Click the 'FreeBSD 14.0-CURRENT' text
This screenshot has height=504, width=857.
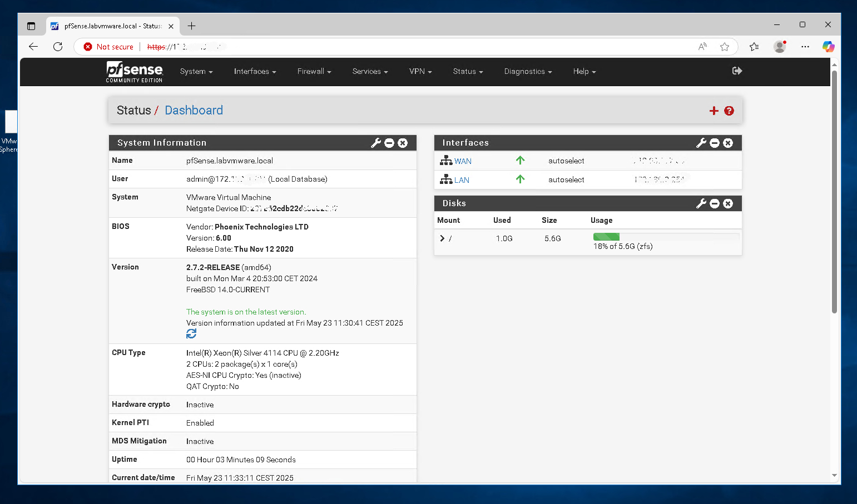coord(228,290)
